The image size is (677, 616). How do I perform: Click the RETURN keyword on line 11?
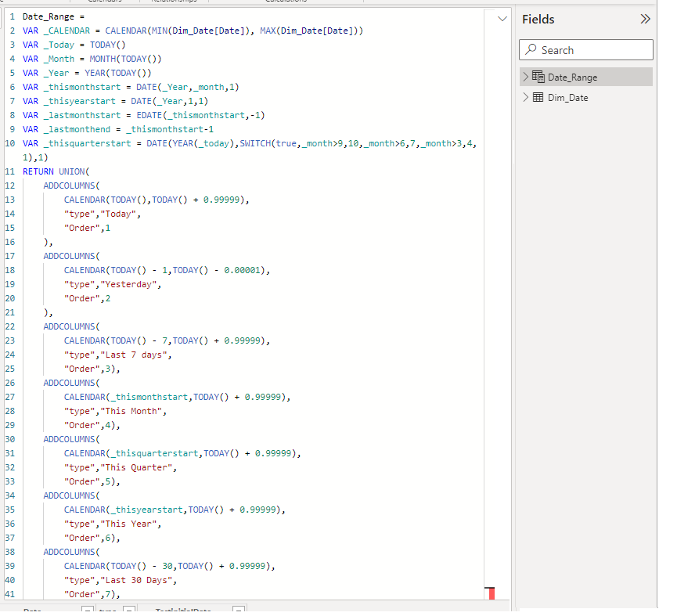38,171
